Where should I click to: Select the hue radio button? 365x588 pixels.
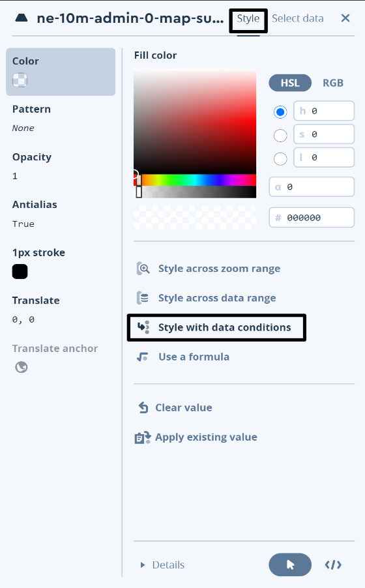(280, 111)
